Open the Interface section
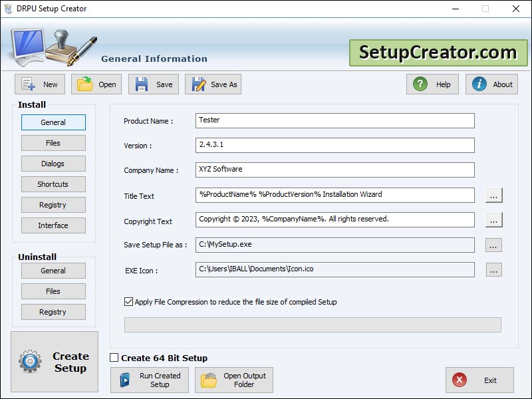 point(53,225)
